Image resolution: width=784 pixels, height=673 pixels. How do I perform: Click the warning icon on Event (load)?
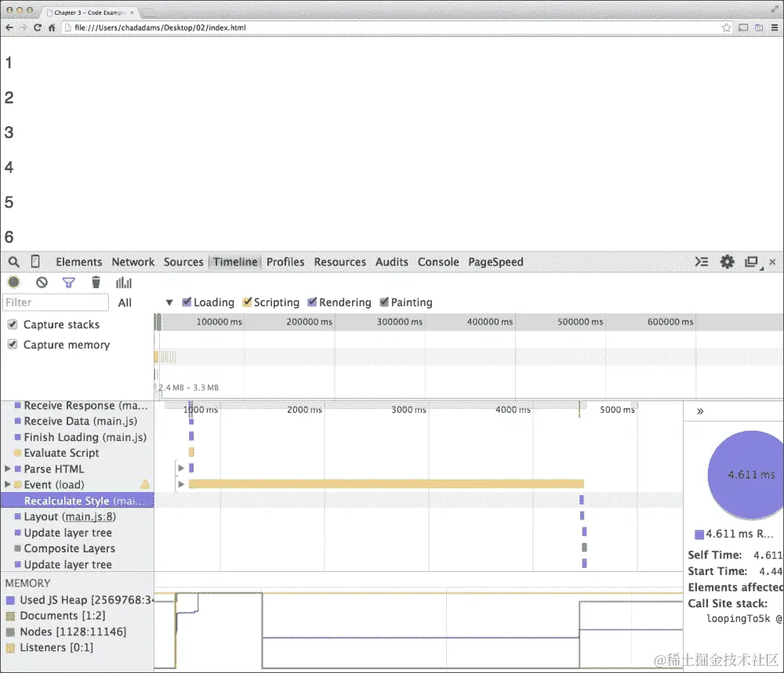click(x=145, y=484)
